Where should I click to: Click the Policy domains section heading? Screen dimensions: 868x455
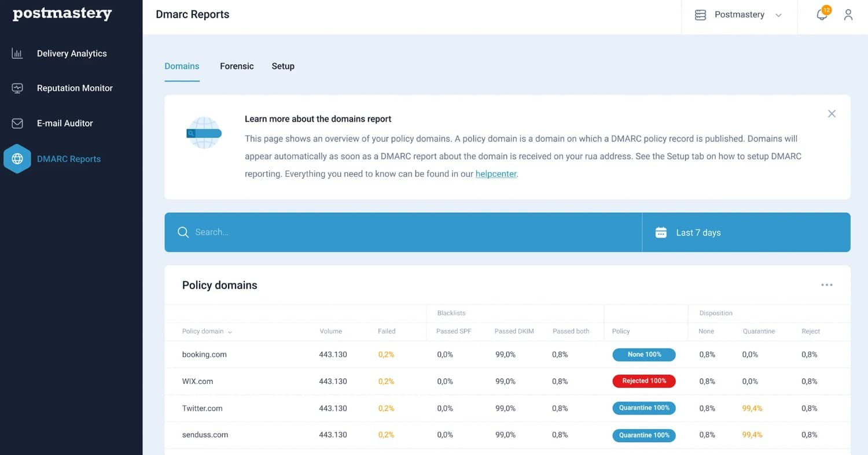220,285
